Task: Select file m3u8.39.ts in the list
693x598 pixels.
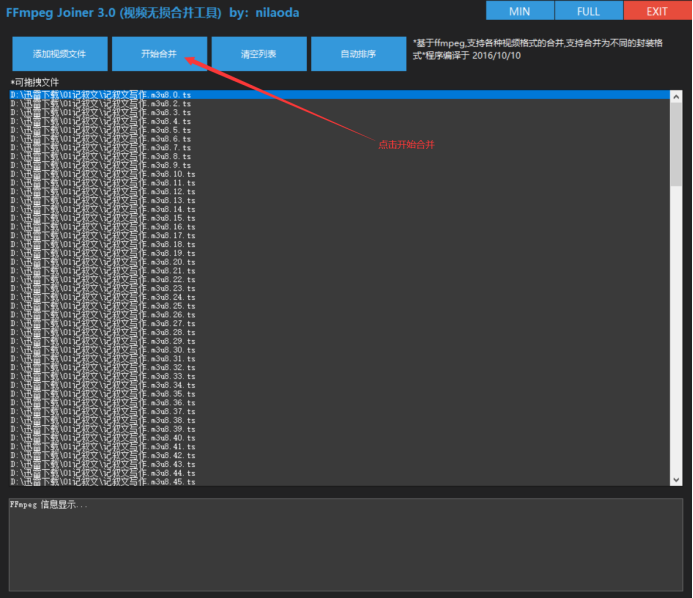Action: (339, 429)
